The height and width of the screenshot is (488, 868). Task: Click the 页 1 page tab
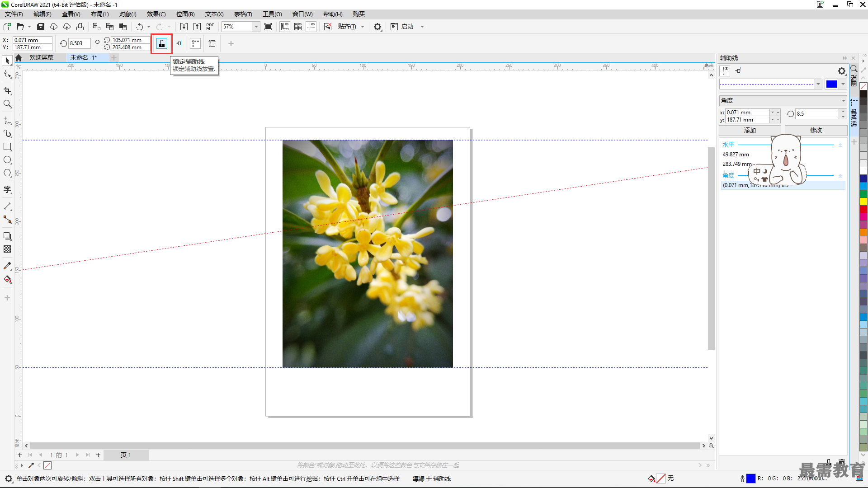tap(126, 455)
